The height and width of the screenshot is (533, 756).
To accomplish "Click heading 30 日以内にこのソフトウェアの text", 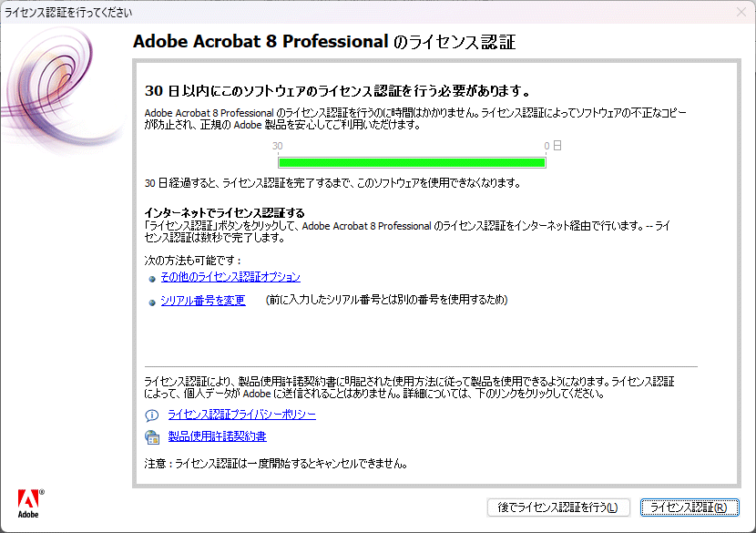I will click(338, 91).
